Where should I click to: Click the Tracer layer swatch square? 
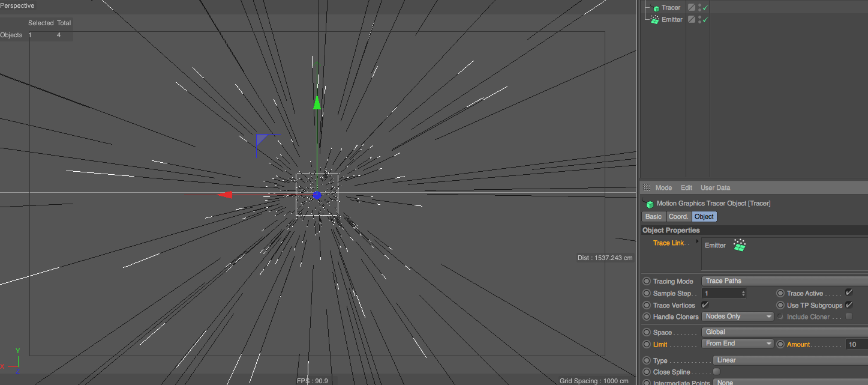692,8
